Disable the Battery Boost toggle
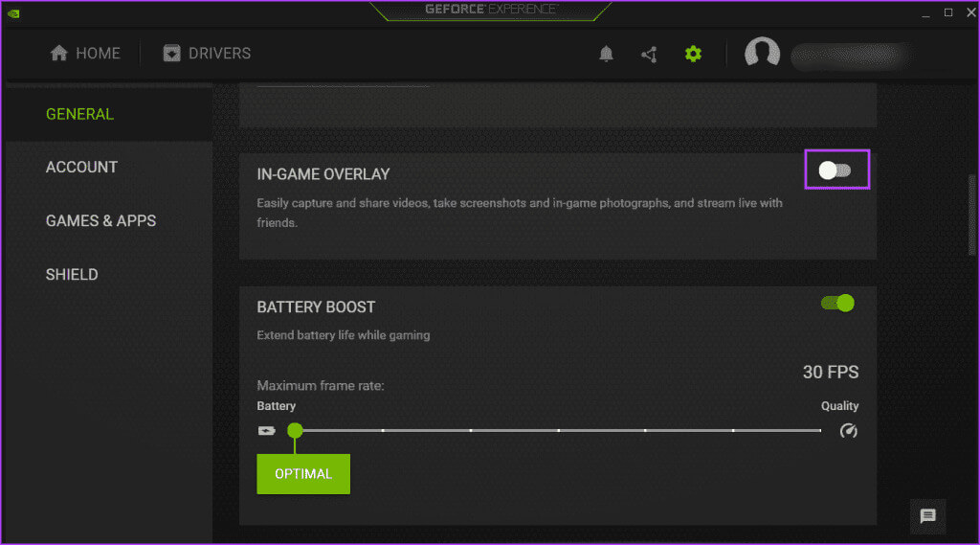This screenshot has height=545, width=980. [x=837, y=304]
